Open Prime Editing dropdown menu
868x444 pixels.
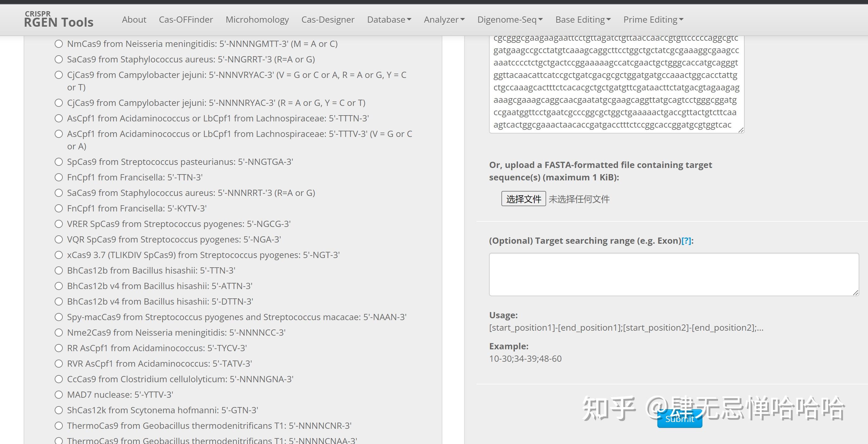click(x=653, y=20)
